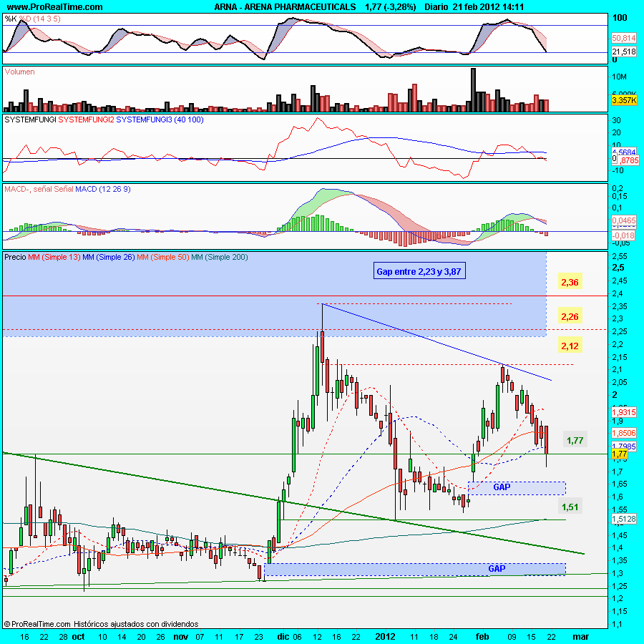Click the ARNA - ARENA PHARMACEUTICALS title
Screen dimensions: 644x644
point(285,7)
